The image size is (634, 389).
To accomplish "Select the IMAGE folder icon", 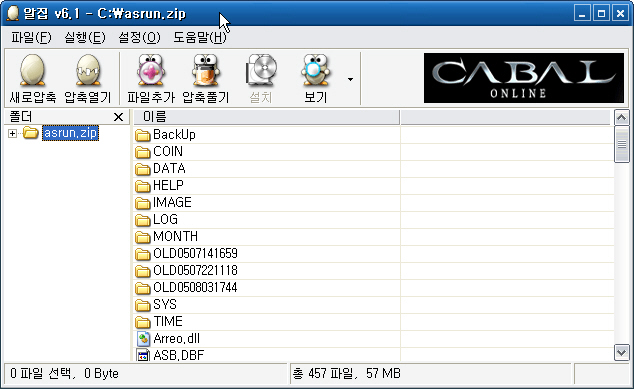I will [x=142, y=203].
